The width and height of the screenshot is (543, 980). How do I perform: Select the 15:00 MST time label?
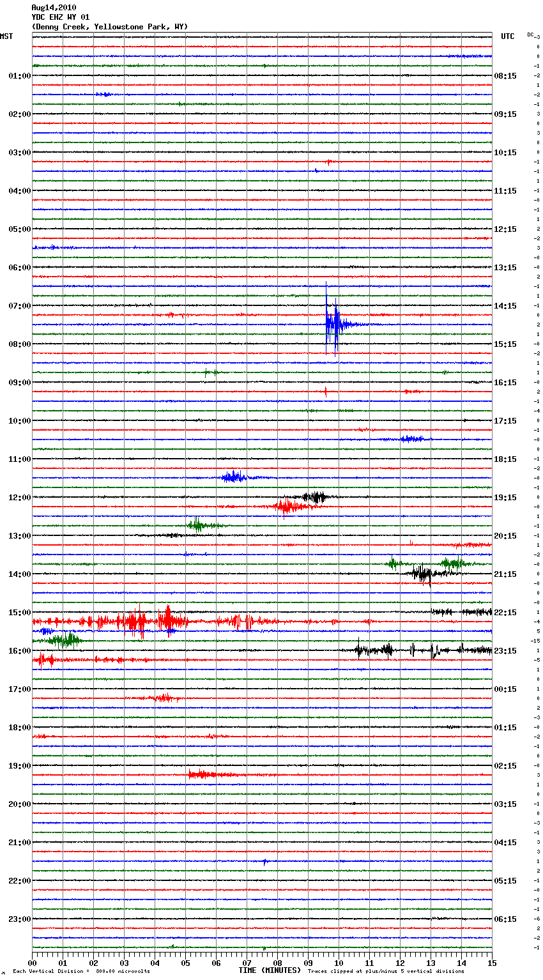pyautogui.click(x=20, y=613)
